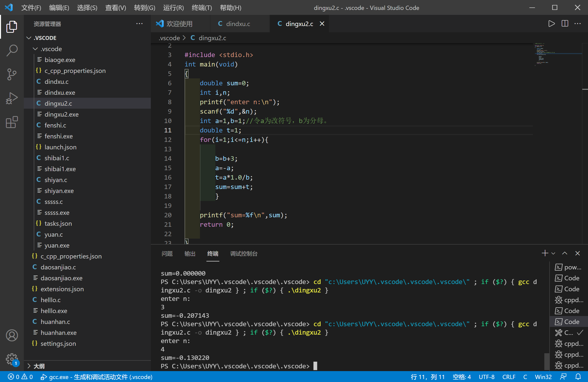Image resolution: width=588 pixels, height=382 pixels.
Task: Open the 运行(R) menu
Action: 173,8
